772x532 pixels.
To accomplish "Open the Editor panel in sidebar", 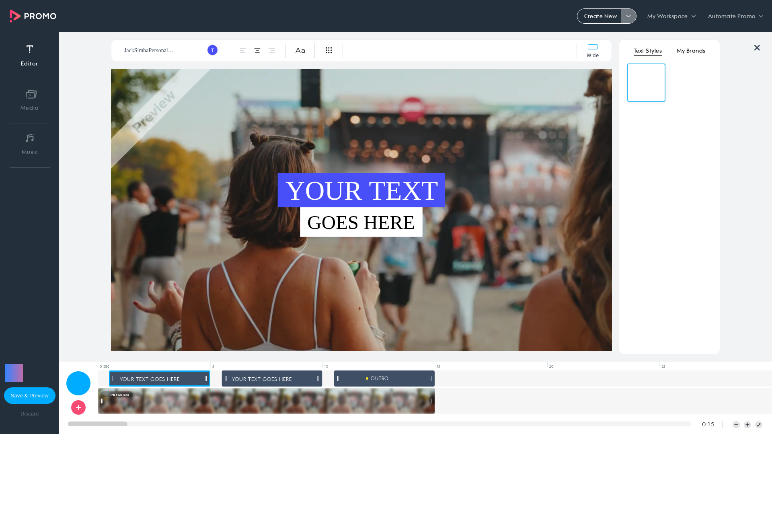I will pos(29,55).
